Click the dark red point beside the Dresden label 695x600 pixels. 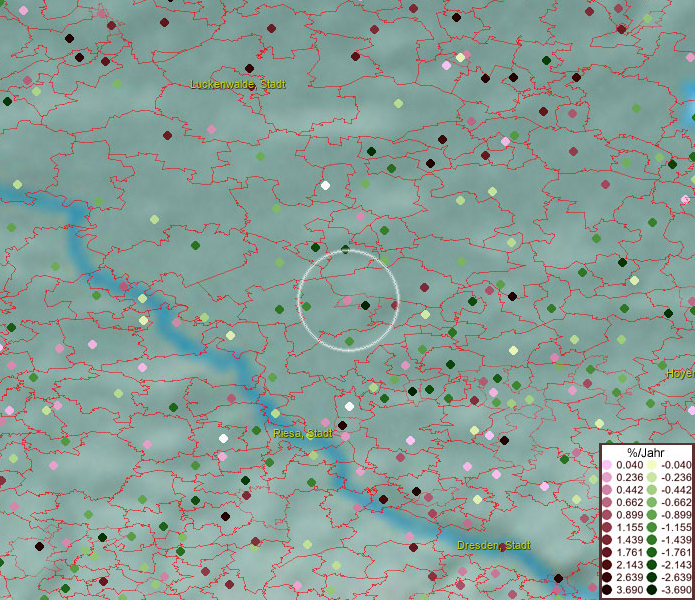502,548
